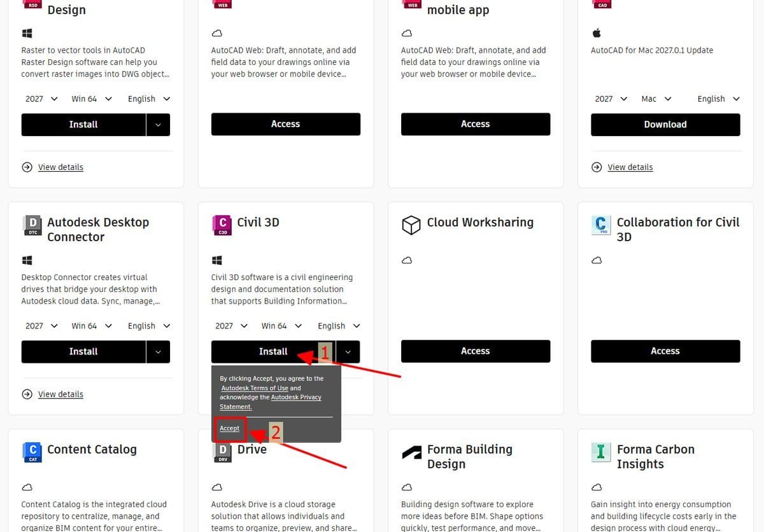Click the Content Catalog title
Screen dimensions: 764x532
pos(92,449)
